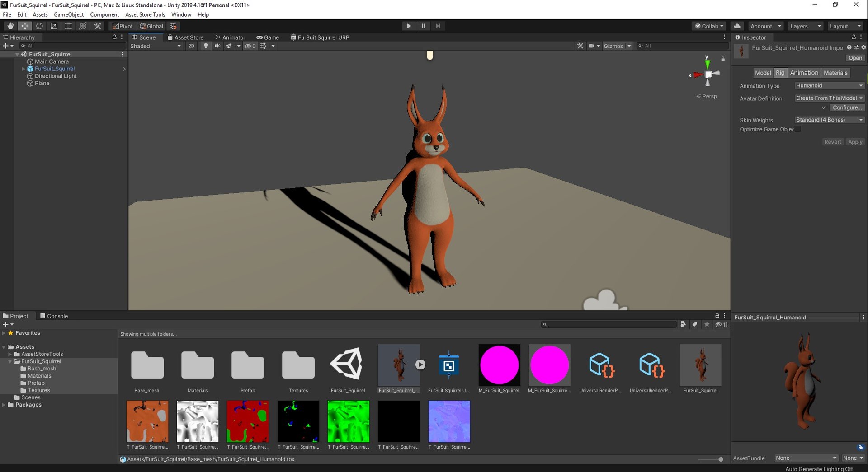Switch to the Animator tab
This screenshot has height=472, width=868.
[230, 37]
